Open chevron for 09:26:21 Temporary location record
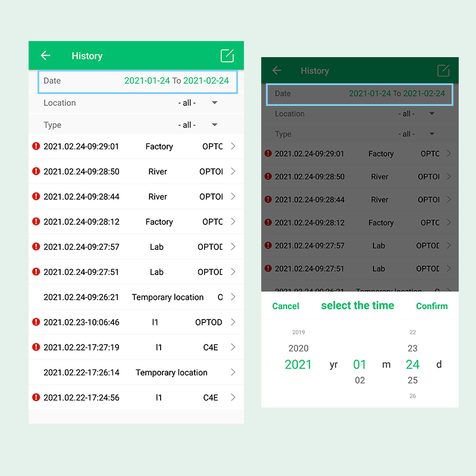476x476 pixels. coord(233,297)
